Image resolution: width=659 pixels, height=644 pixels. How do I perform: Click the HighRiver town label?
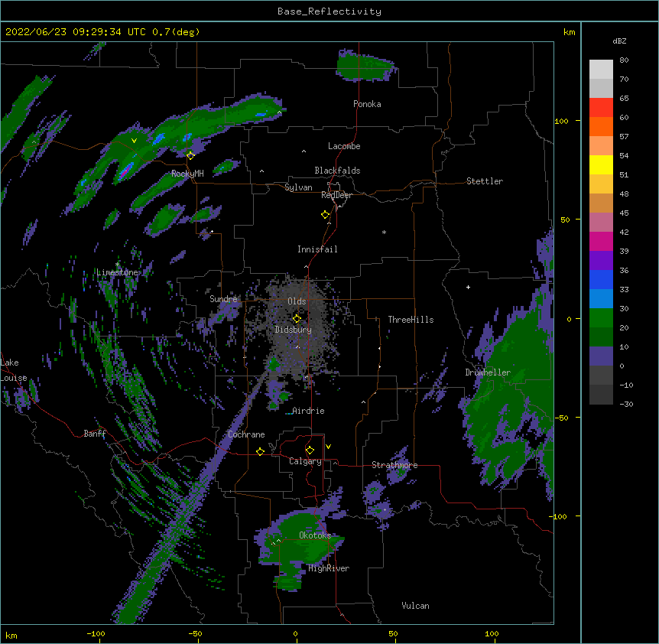click(329, 568)
